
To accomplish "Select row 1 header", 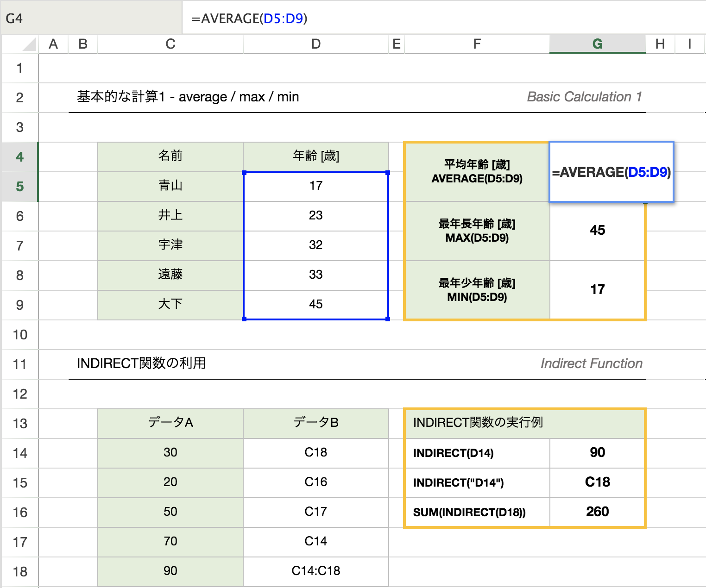I will tap(19, 68).
